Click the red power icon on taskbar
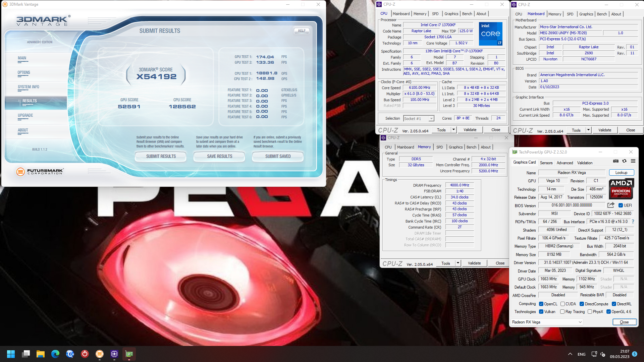644x362 pixels. tap(85, 354)
